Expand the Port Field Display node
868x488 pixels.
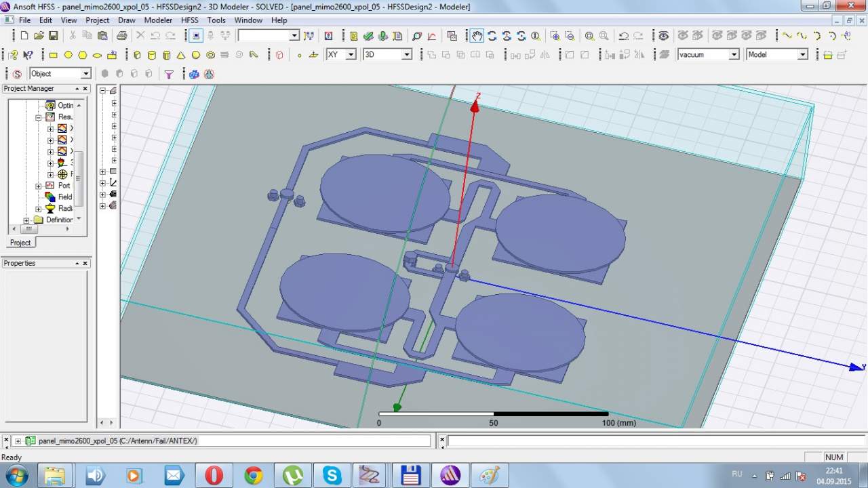click(39, 186)
